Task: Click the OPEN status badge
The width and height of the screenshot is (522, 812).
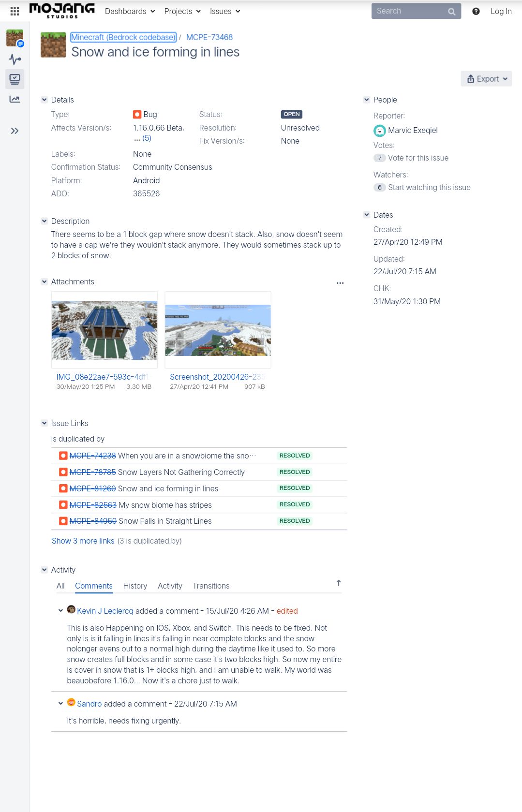Action: (292, 114)
